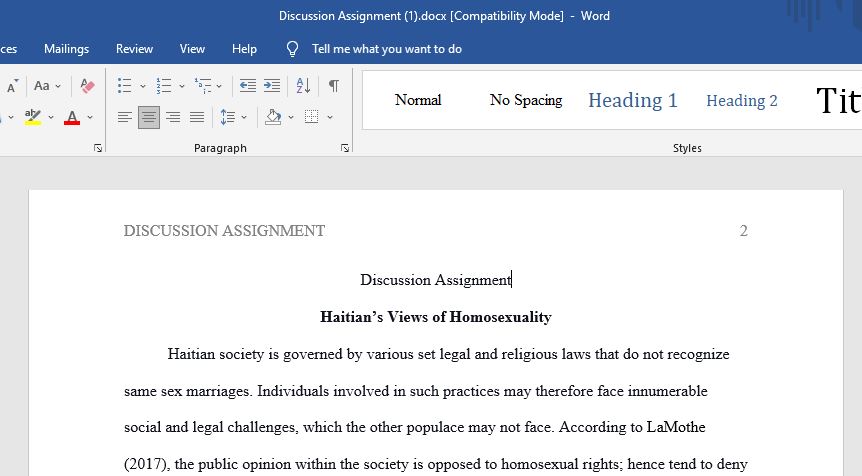Click the document title in the title bar
The width and height of the screenshot is (862, 476).
(x=444, y=16)
